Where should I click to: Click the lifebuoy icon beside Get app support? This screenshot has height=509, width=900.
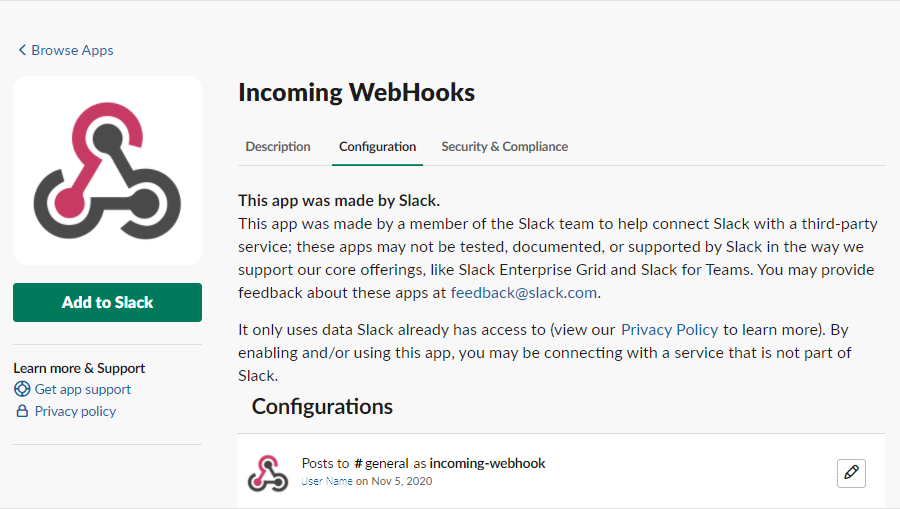click(22, 389)
